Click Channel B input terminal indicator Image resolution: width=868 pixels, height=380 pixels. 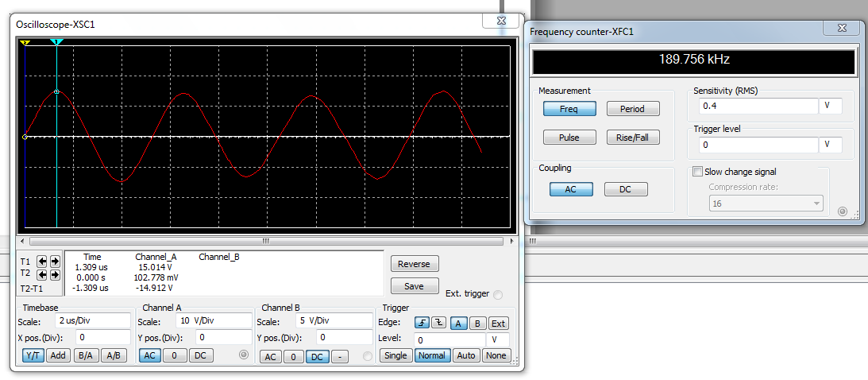[x=367, y=357]
